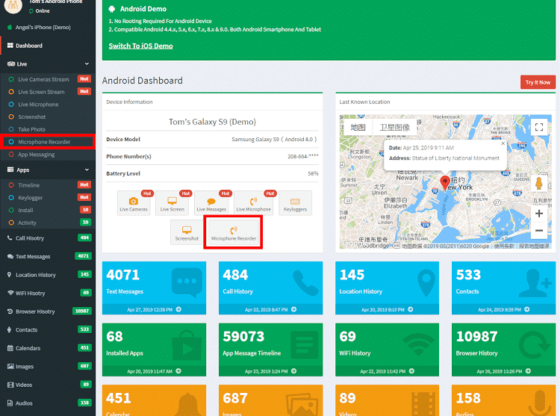Open the 69 WiFi History tile
This screenshot has width=560, height=416.
[x=387, y=350]
